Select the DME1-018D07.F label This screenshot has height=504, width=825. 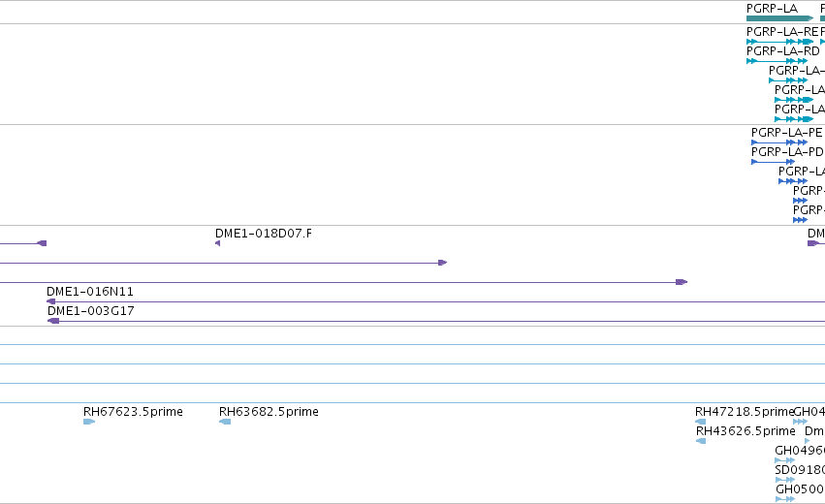263,233
